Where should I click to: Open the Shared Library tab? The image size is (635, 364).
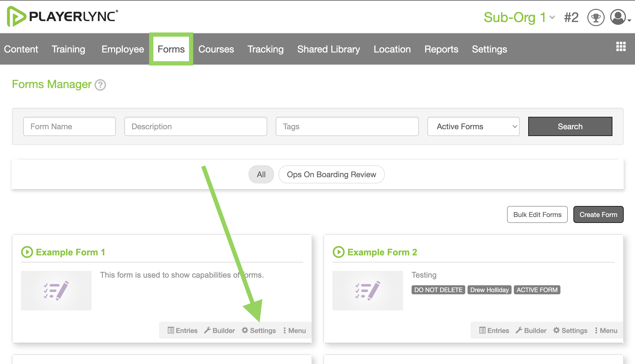point(329,49)
